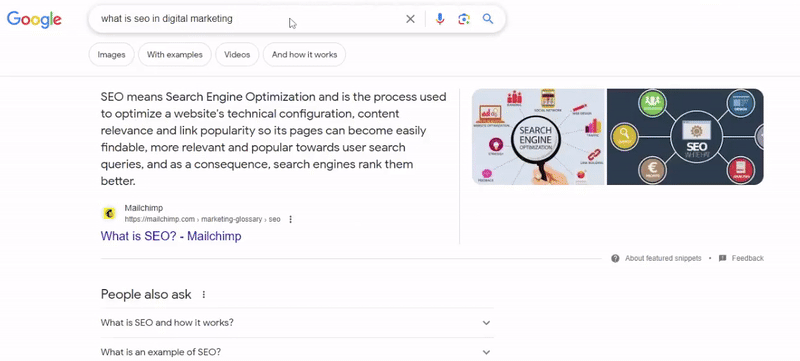Open the dark SEO diagram image
Viewport: 800px width, 361px height.
[685, 137]
